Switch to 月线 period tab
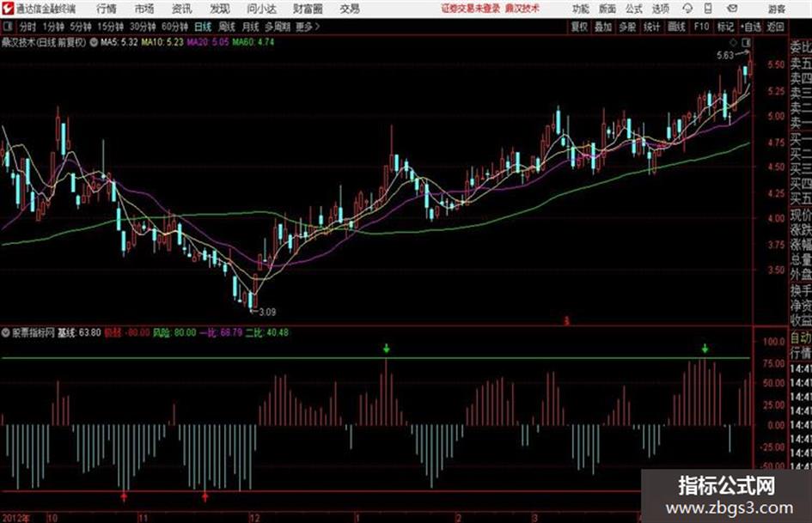The width and height of the screenshot is (812, 523). tap(251, 27)
